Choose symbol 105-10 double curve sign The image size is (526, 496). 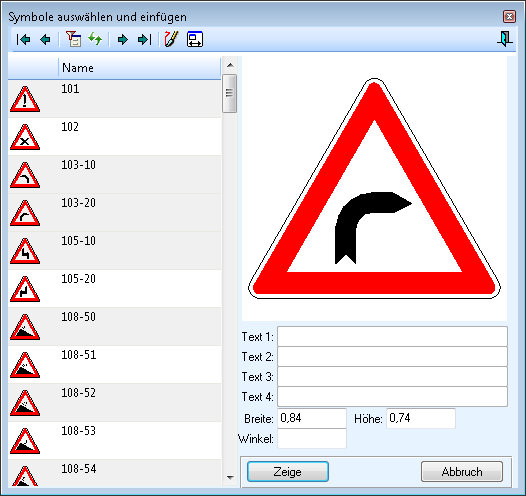[x=114, y=251]
